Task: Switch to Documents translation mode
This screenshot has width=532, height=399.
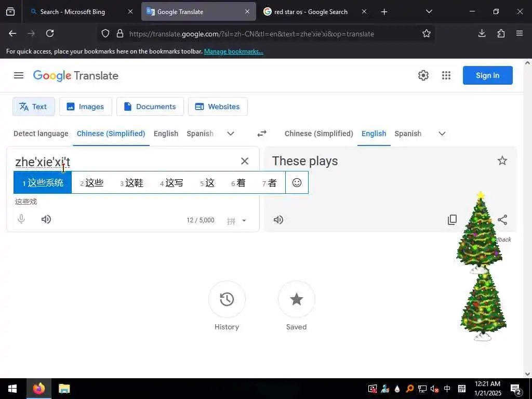Action: [150, 107]
